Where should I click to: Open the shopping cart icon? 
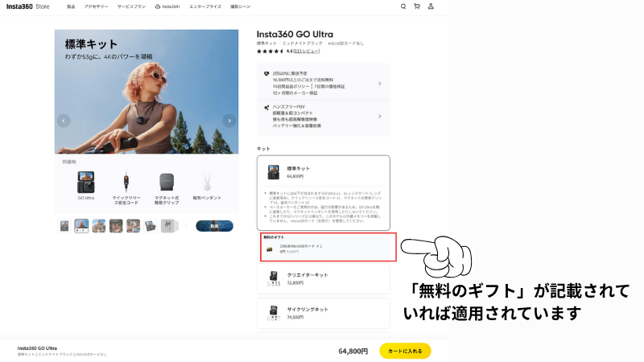point(416,6)
